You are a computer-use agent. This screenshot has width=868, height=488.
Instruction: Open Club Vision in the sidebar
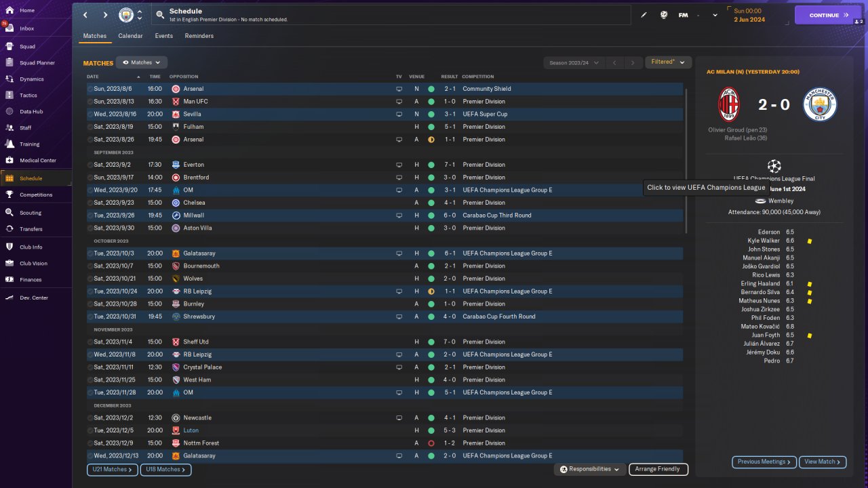[33, 264]
